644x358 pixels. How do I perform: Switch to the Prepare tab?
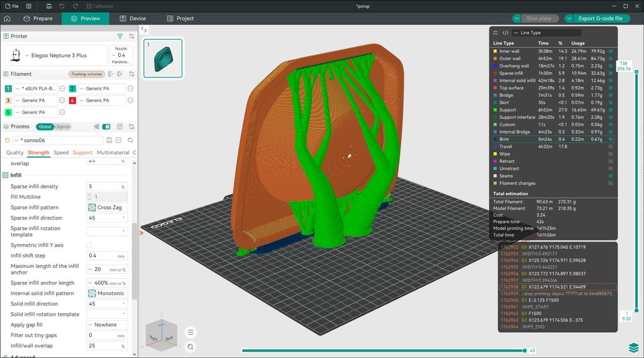(38, 18)
